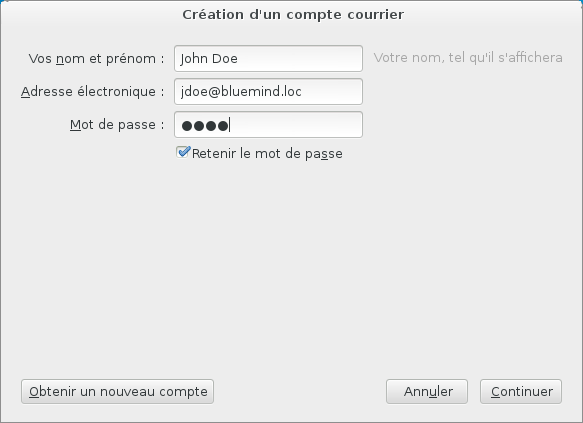Click the Continuer button
This screenshot has height=423, width=583.
pos(521,391)
